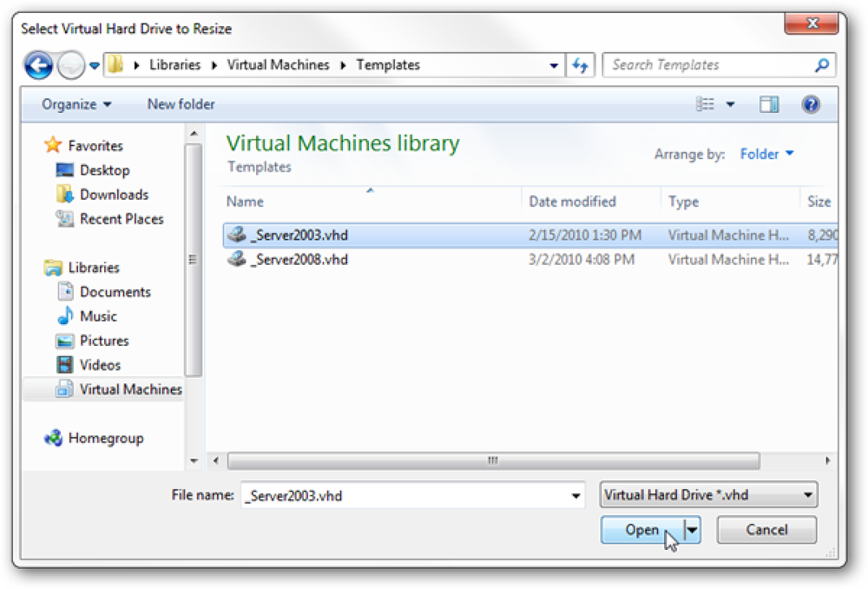
Task: Open the Videos library
Action: coord(100,365)
